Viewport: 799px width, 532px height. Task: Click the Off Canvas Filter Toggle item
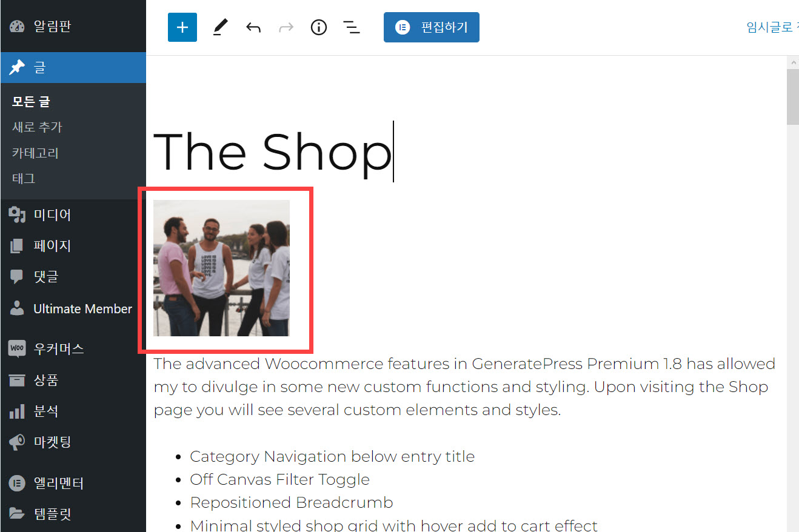click(279, 479)
